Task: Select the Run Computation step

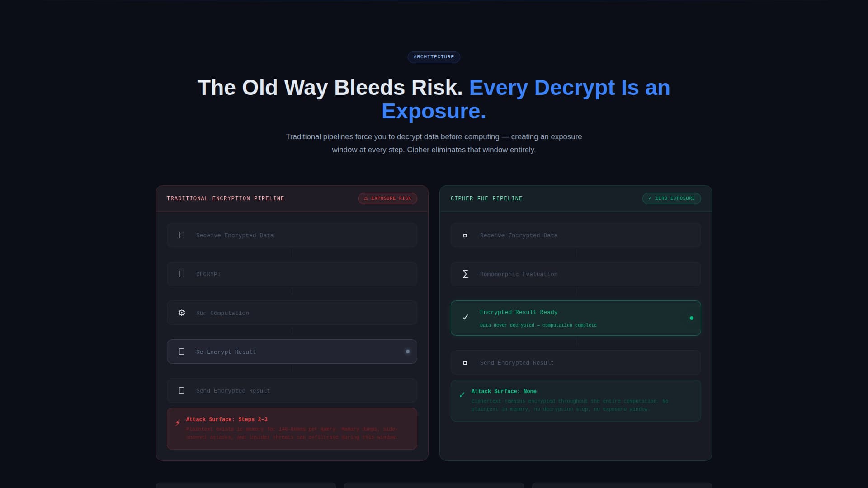Action: coord(292,313)
